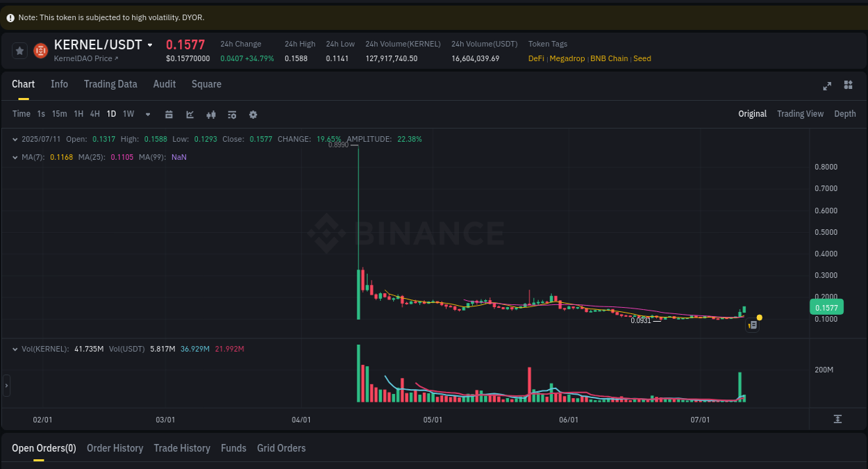This screenshot has width=868, height=469.
Task: Click the KernelDAO token logo
Action: (x=40, y=50)
